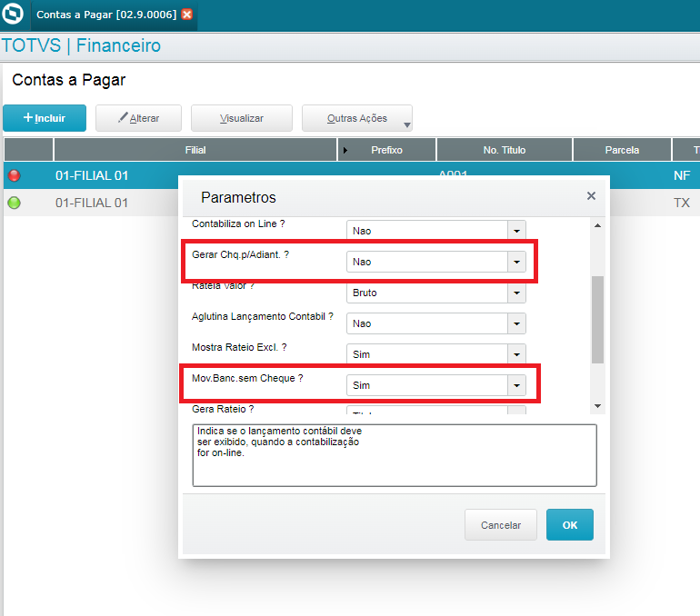Open Mov.Banc.sem Cheque dropdown
Screen dimensions: 700x616
[516, 385]
